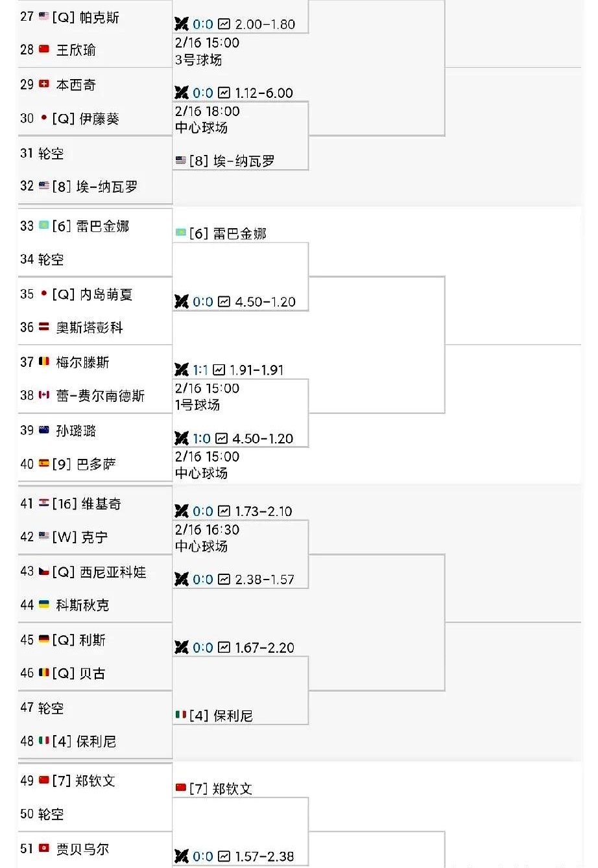Click the Canadian flag next to 蕾-费尔南德斯
This screenshot has height=868, width=598.
coord(44,395)
